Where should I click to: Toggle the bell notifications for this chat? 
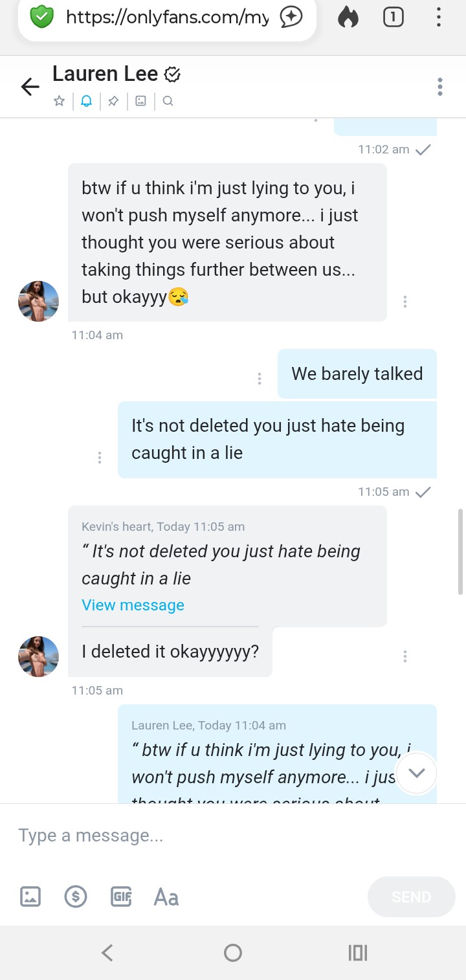86,101
